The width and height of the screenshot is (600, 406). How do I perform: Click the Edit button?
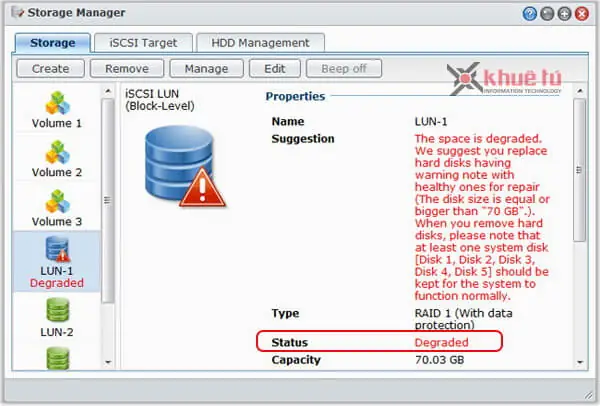(x=275, y=68)
